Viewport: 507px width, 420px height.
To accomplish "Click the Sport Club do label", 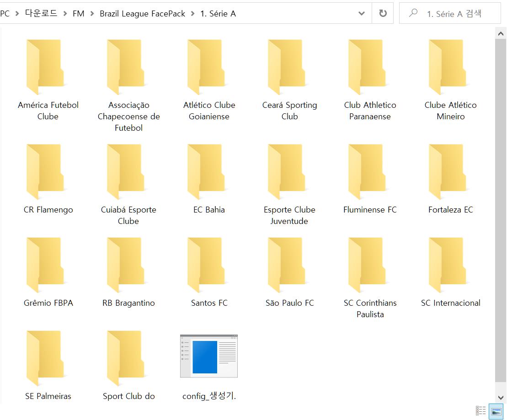I will pyautogui.click(x=128, y=396).
